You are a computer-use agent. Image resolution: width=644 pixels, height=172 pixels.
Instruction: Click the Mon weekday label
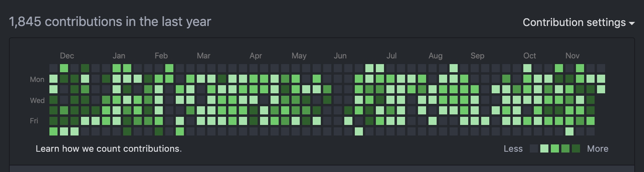tap(37, 80)
